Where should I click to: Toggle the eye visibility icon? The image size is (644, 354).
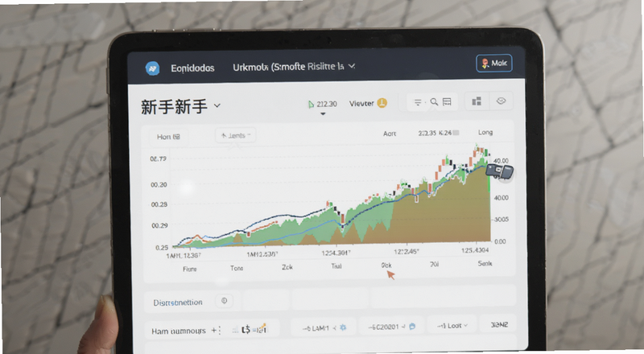coord(501,101)
